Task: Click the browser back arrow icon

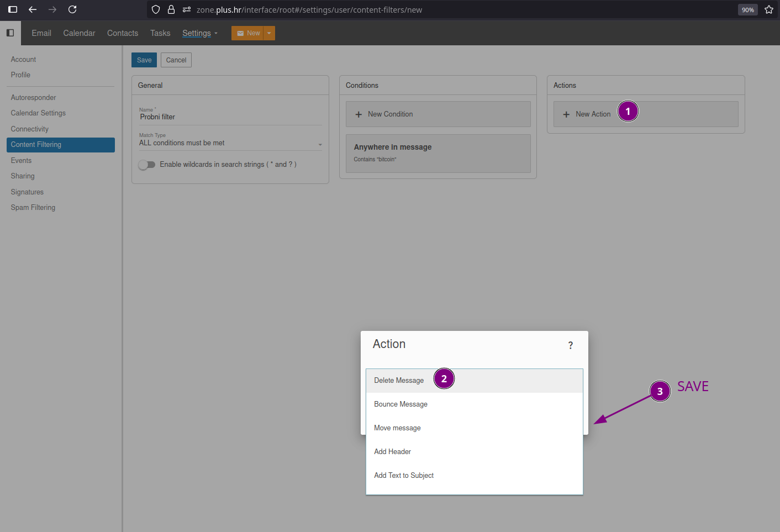Action: point(33,9)
